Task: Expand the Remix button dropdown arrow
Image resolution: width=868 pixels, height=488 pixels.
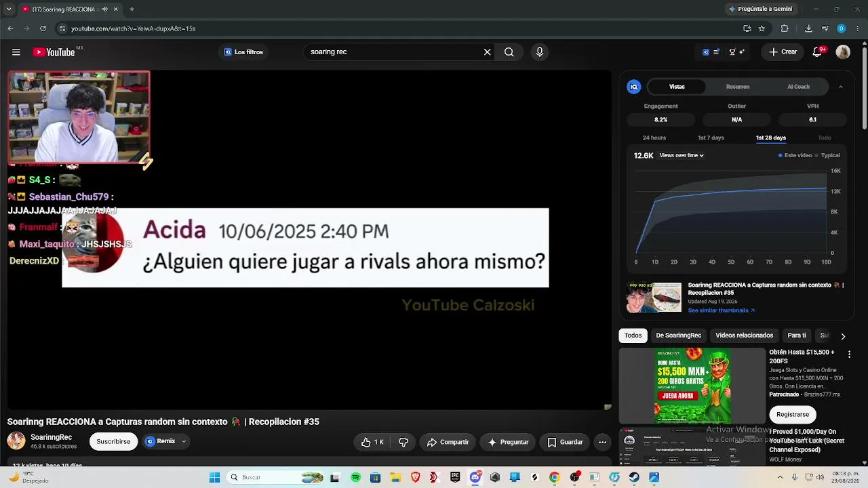Action: pyautogui.click(x=183, y=441)
